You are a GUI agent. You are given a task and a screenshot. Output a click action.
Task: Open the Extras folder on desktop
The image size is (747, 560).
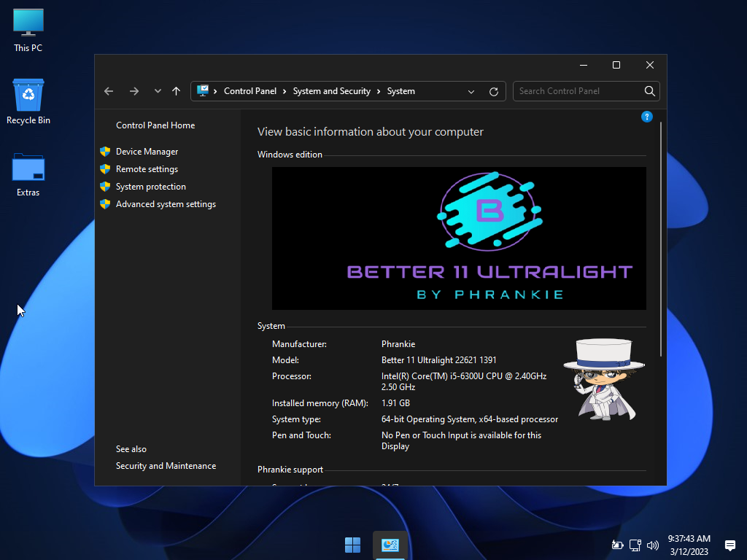click(x=28, y=174)
